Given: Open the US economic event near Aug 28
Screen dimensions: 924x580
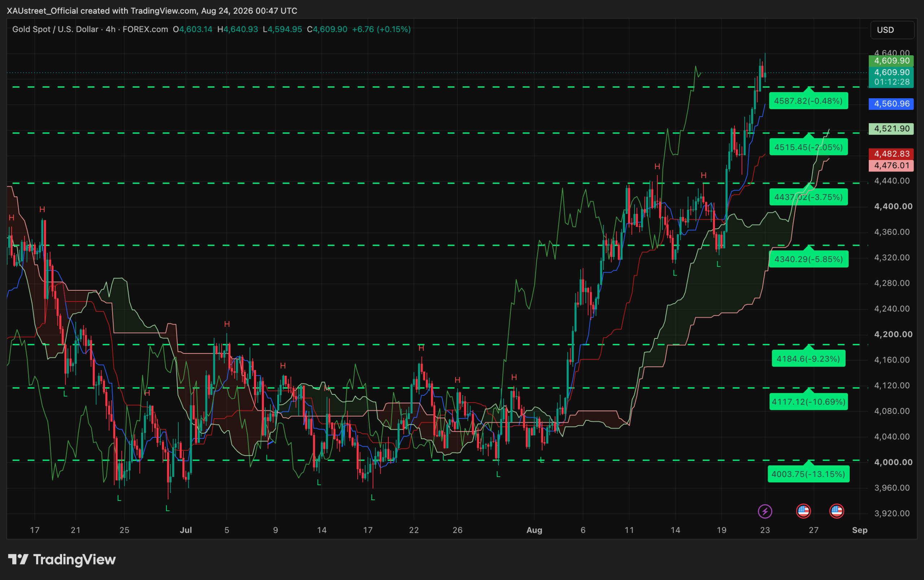Looking at the screenshot, I should [x=837, y=511].
